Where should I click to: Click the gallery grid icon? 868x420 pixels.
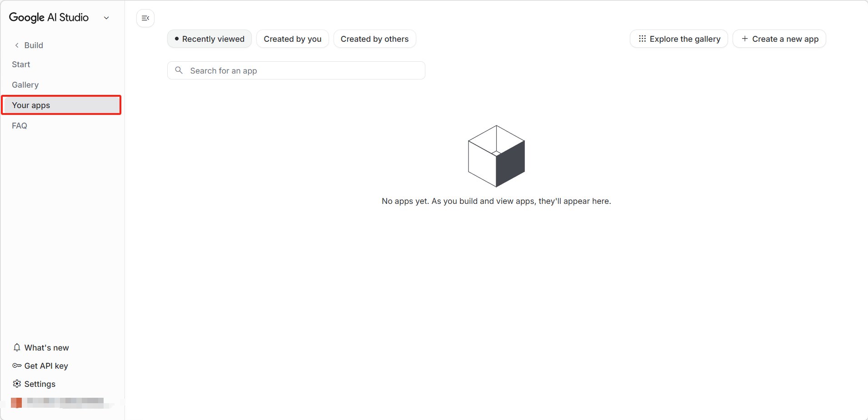pos(642,39)
